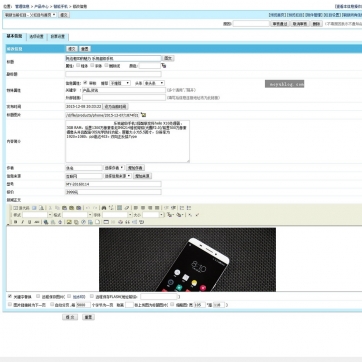Viewport: 362px width, 362px height.
Task: Click the phone image inside editor content
Action: (x=187, y=259)
